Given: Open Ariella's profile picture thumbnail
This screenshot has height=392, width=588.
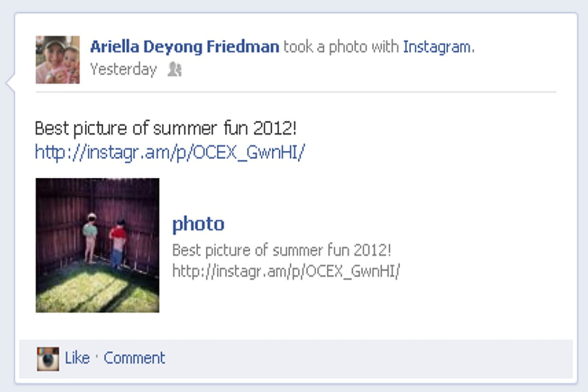Looking at the screenshot, I should coord(57,60).
